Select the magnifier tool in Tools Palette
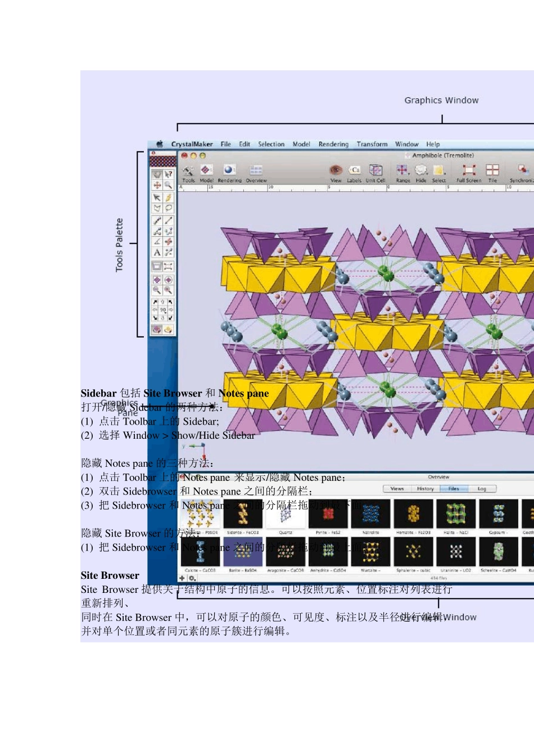The height and width of the screenshot is (756, 534). (168, 185)
